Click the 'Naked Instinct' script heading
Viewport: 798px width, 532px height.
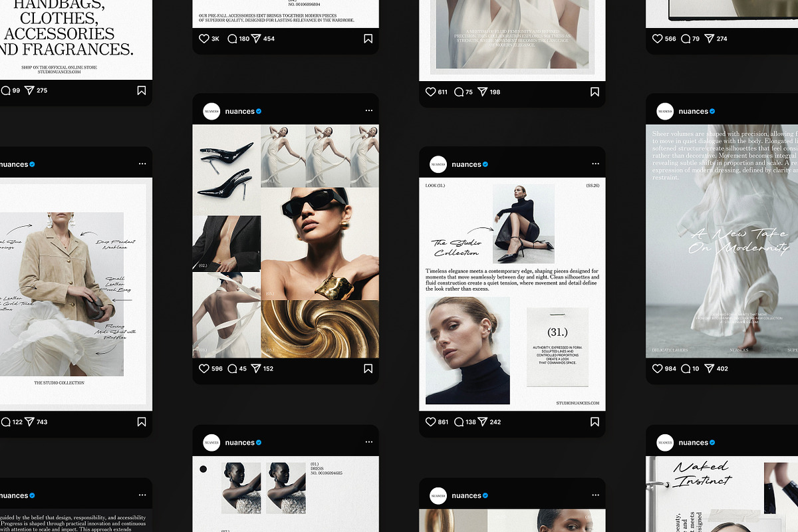pos(702,473)
